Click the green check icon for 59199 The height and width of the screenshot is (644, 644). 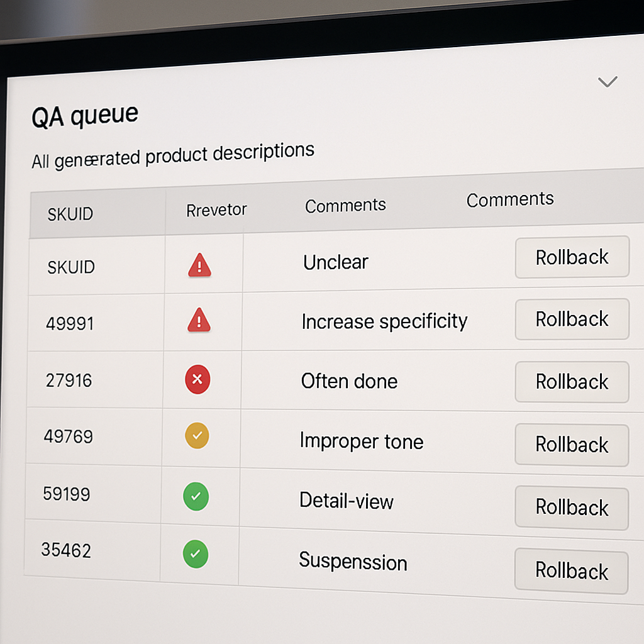[x=196, y=496]
